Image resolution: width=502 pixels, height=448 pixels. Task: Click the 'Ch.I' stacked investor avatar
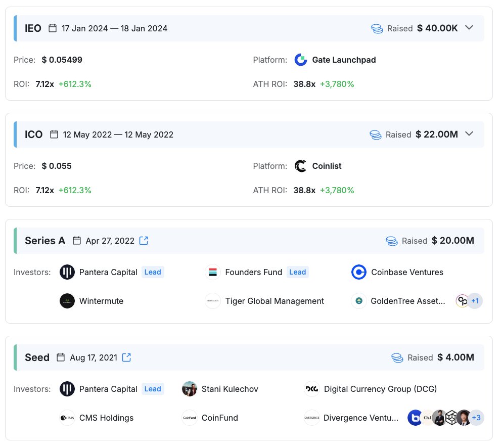click(x=427, y=418)
